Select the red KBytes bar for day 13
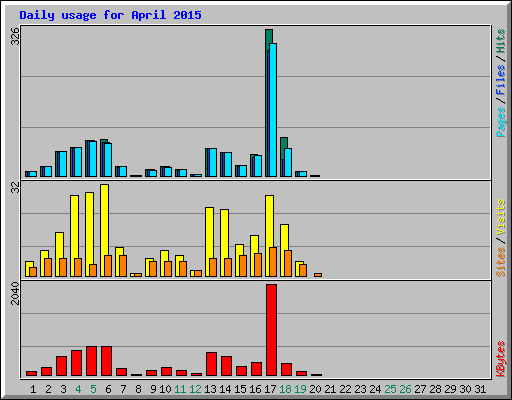 (x=211, y=364)
